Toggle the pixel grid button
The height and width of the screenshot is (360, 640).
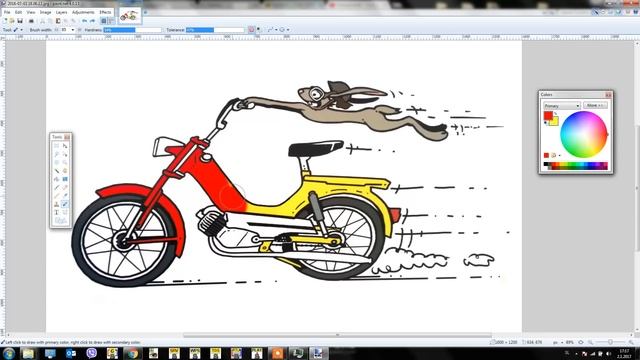coord(103,21)
